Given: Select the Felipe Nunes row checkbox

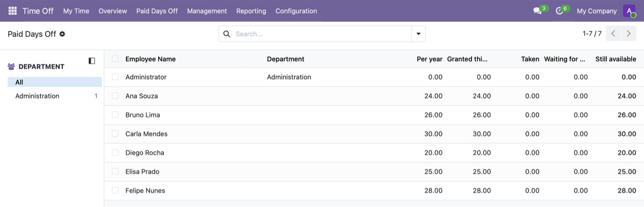Looking at the screenshot, I should [x=115, y=190].
